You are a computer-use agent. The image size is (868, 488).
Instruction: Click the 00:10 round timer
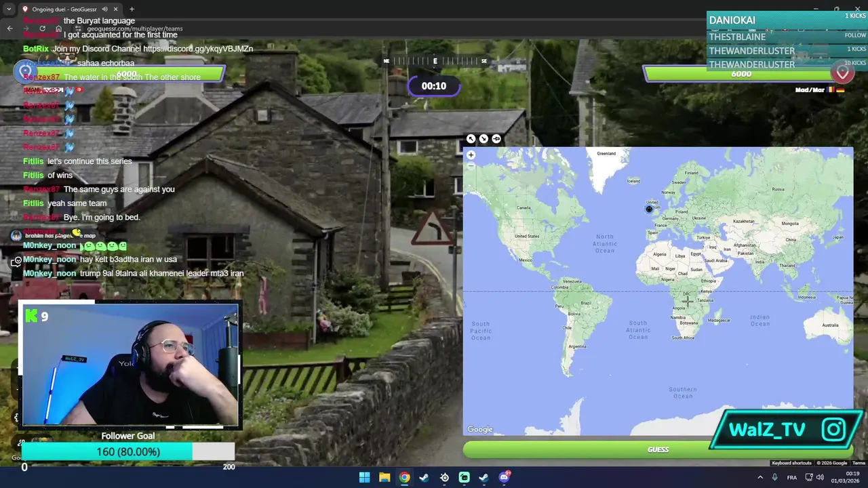point(434,86)
